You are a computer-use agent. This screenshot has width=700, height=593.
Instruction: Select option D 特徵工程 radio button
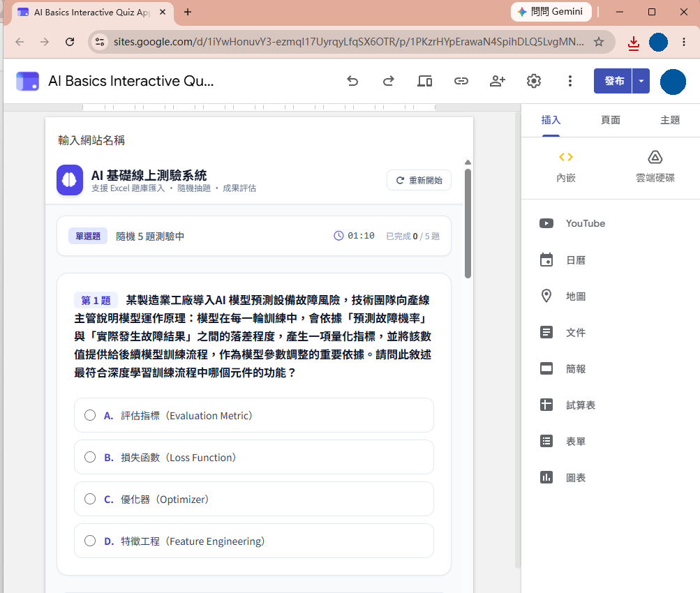tap(90, 541)
